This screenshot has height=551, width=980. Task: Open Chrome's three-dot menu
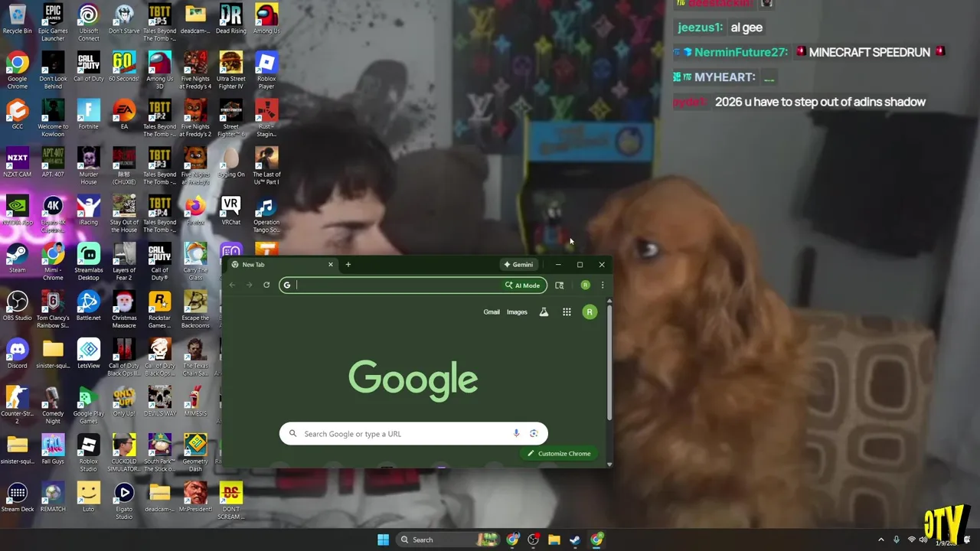click(603, 285)
